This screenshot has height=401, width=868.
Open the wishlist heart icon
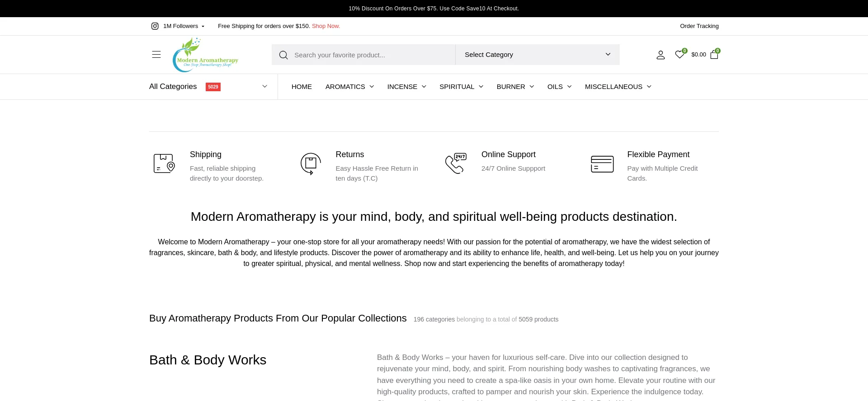[x=679, y=54]
